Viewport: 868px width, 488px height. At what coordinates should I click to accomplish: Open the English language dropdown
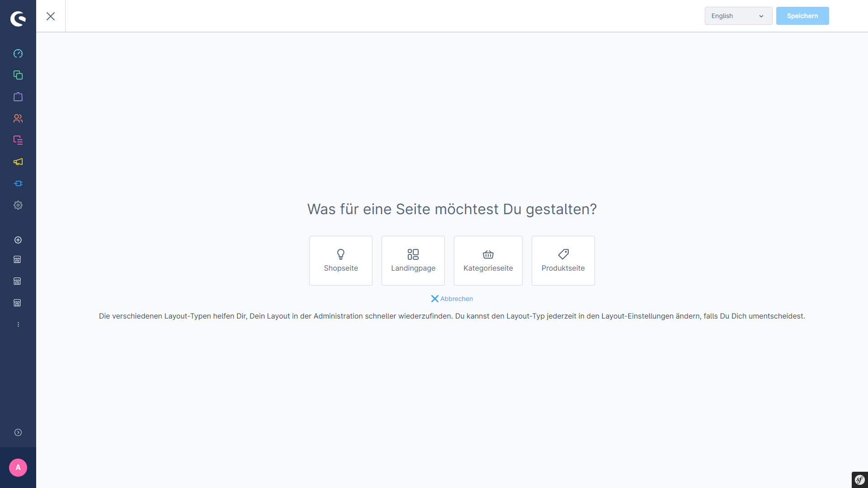[x=738, y=16]
